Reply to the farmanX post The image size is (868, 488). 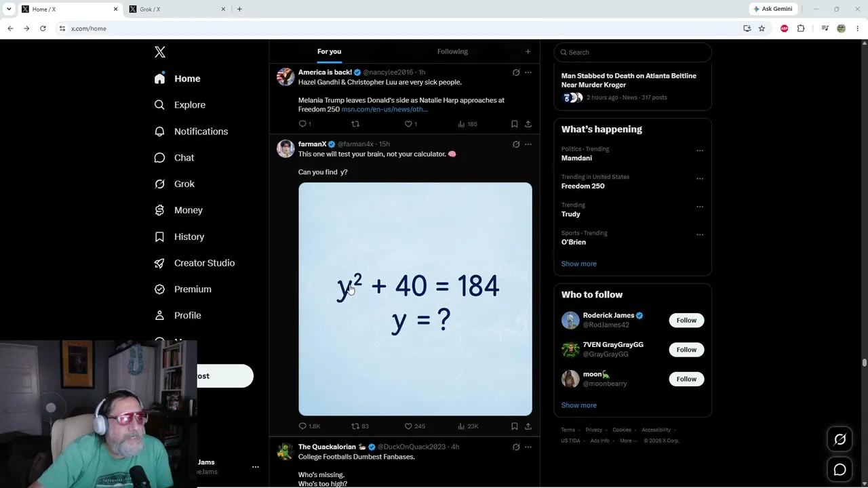coord(309,426)
